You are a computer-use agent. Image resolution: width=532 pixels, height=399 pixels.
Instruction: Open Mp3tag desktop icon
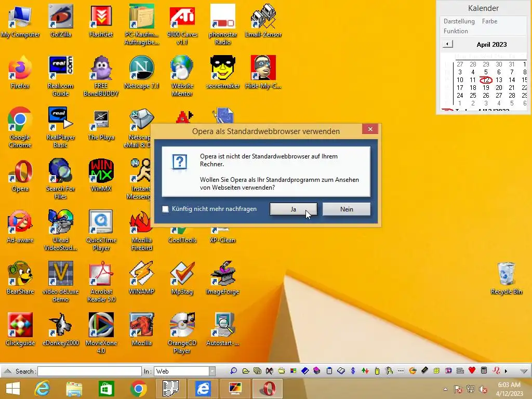182,278
